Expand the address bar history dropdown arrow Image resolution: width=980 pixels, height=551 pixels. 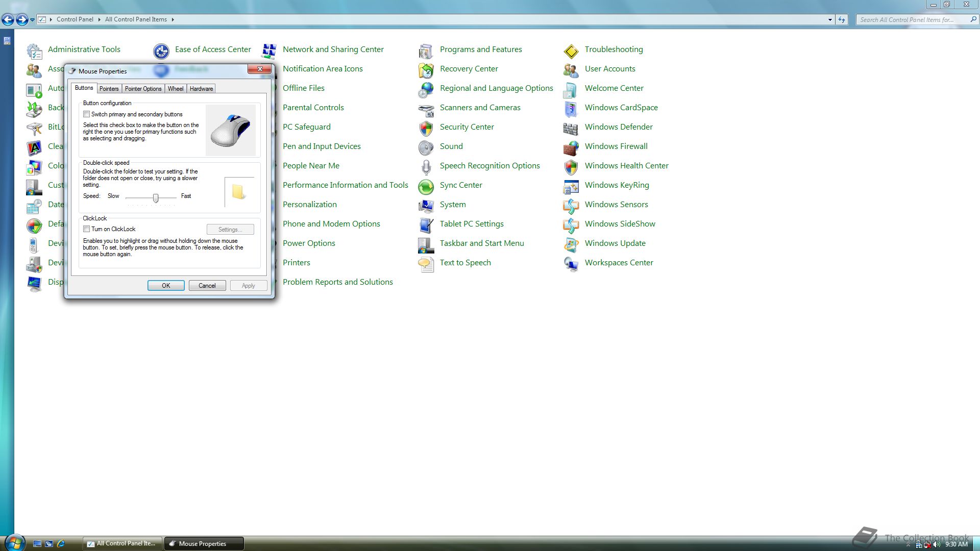(830, 20)
